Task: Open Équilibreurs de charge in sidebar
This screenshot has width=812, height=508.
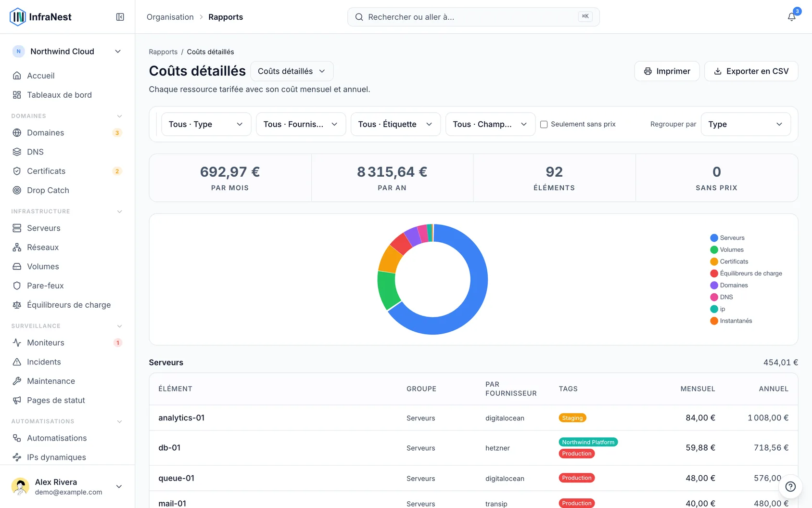Action: click(x=67, y=305)
